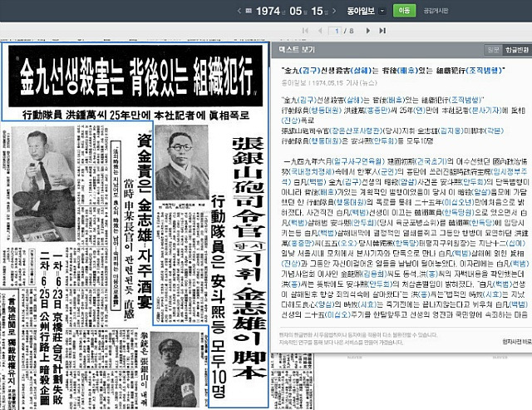Switch text view to 한글변환 mode
The width and height of the screenshot is (532, 410).
(516, 50)
